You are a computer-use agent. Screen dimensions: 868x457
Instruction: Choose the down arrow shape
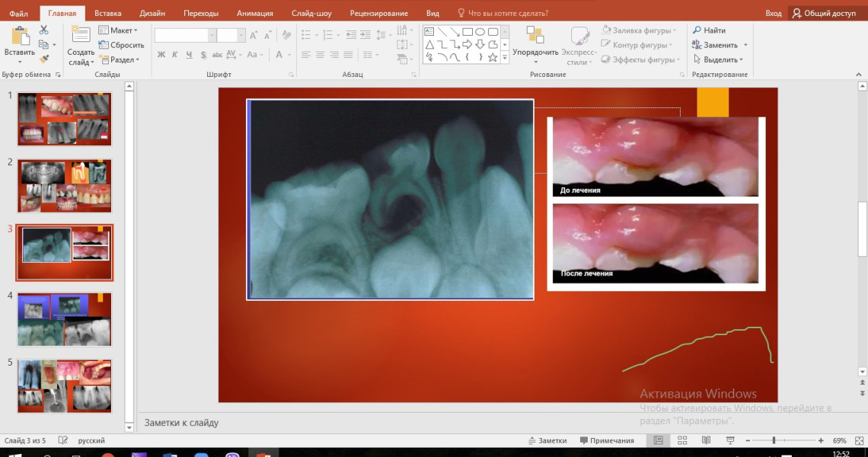(480, 44)
